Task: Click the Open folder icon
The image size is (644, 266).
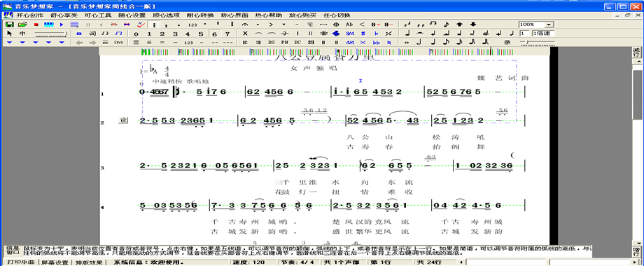Action: point(22,24)
